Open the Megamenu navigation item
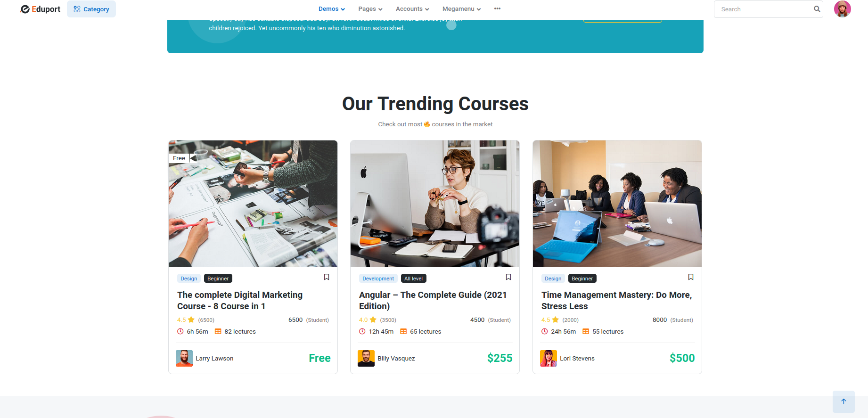The image size is (868, 418). [x=461, y=9]
